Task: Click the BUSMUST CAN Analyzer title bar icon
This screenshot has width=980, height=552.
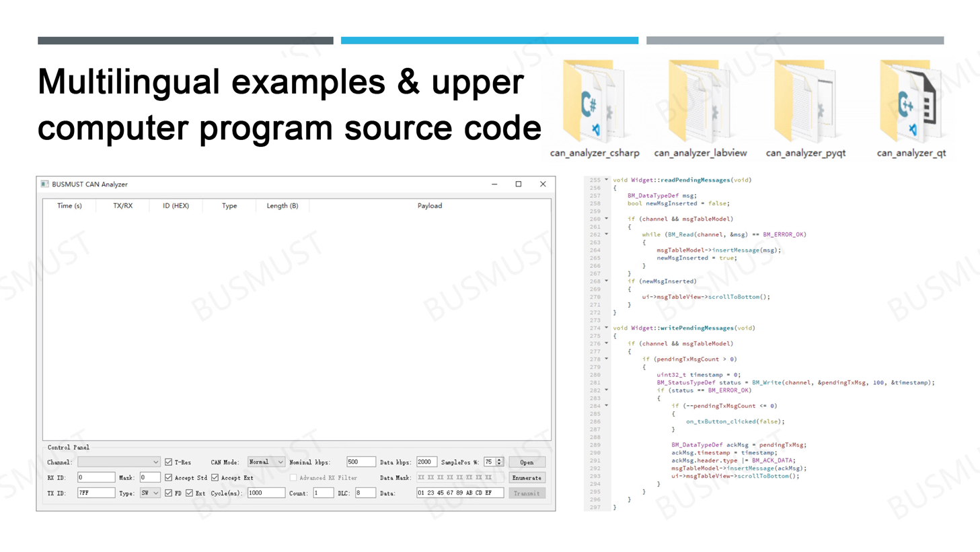Action: pos(44,184)
